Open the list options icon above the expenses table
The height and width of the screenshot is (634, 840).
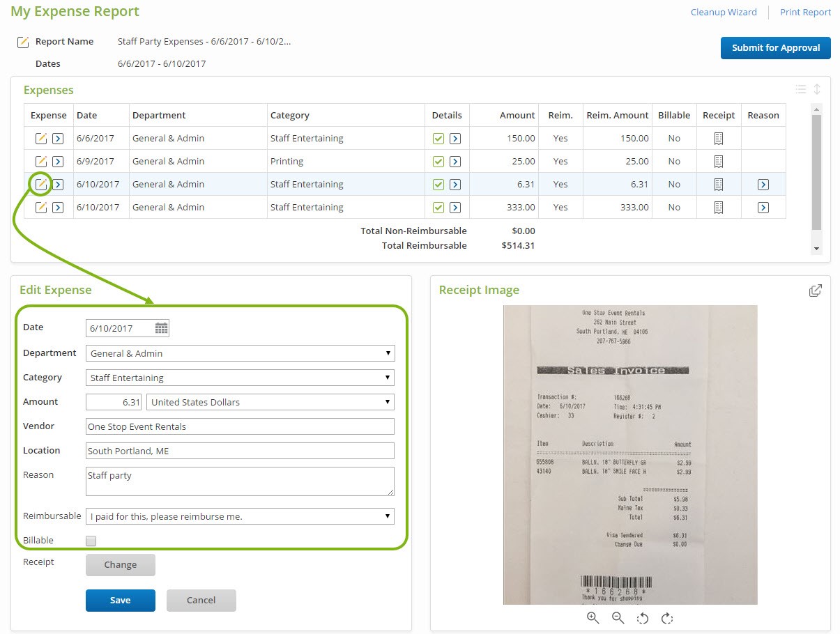(800, 89)
